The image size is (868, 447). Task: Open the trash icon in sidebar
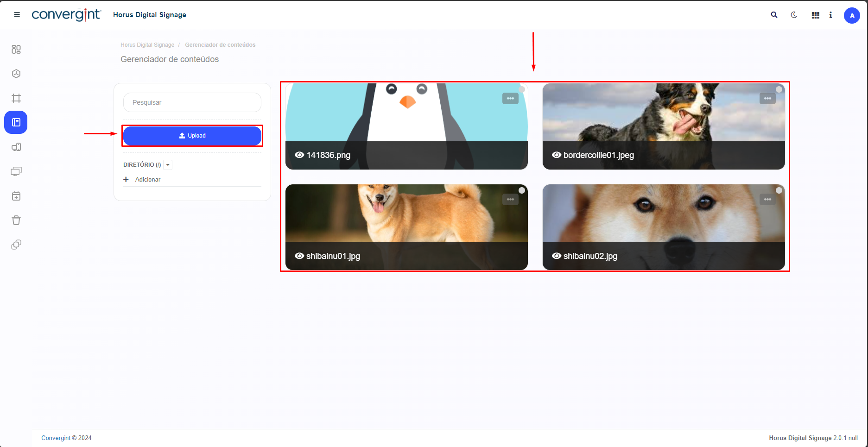(16, 220)
